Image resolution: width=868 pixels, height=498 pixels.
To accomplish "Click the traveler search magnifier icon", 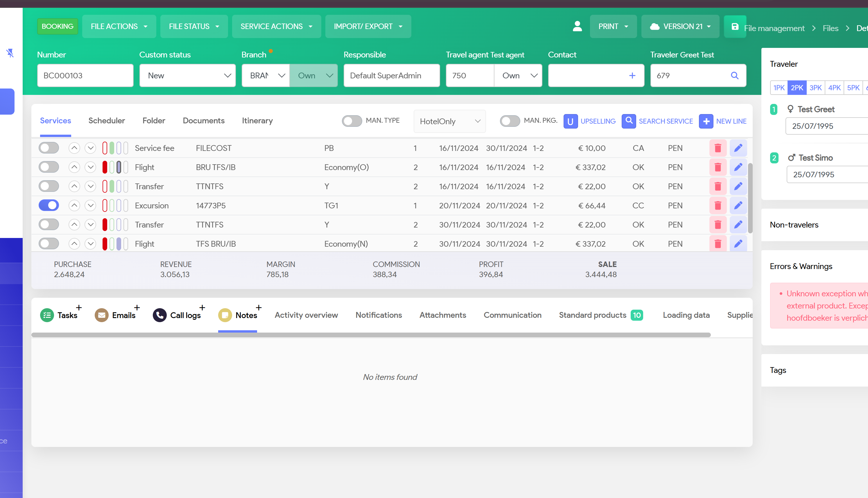I will [x=734, y=75].
